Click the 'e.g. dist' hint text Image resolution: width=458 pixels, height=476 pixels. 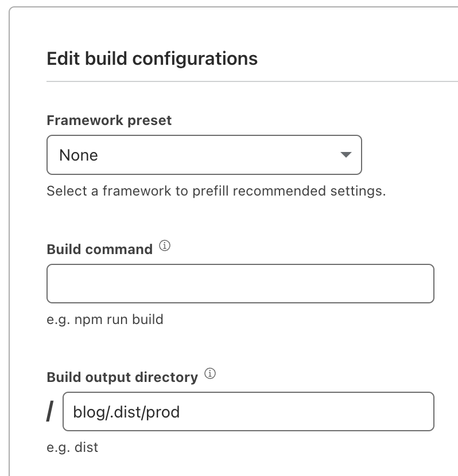[72, 447]
